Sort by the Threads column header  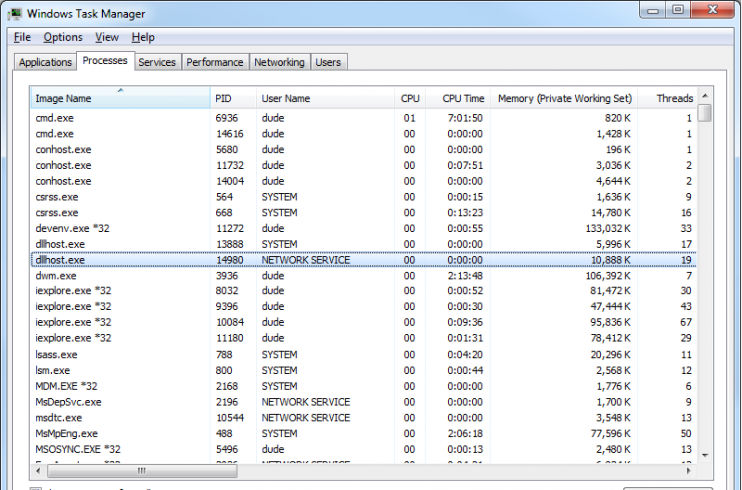click(667, 98)
